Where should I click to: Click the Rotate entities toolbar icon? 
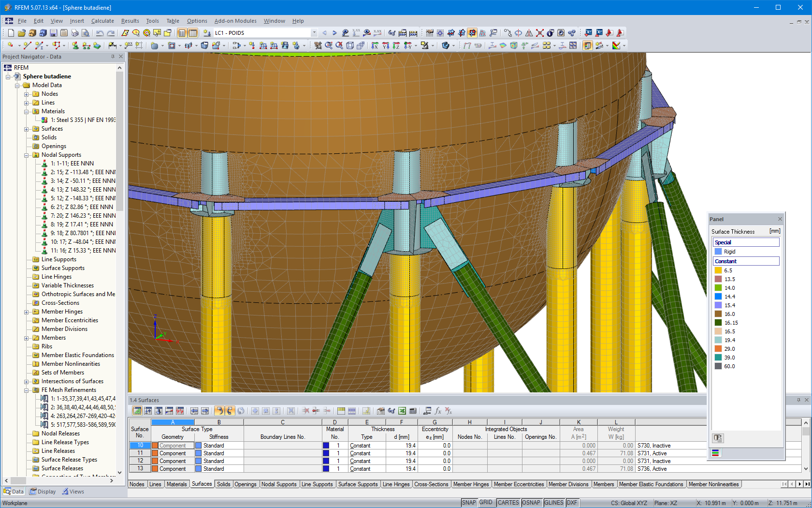point(518,32)
